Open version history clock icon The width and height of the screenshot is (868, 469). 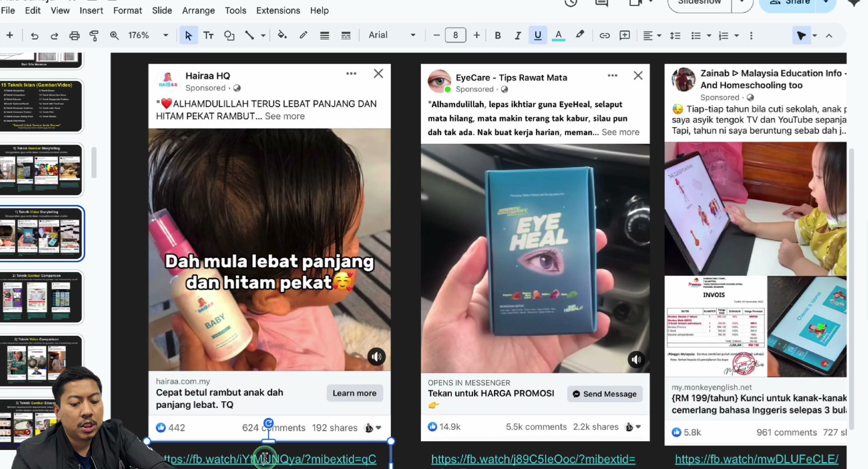point(570,3)
